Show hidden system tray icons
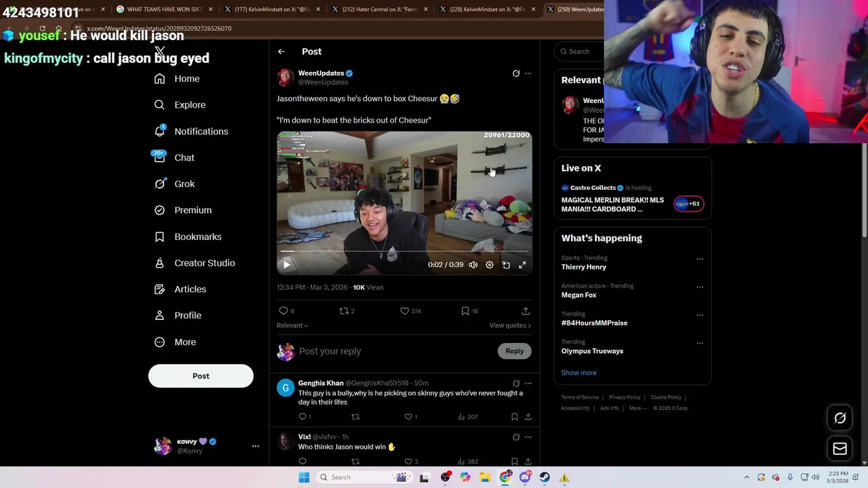868x488 pixels. (x=747, y=477)
